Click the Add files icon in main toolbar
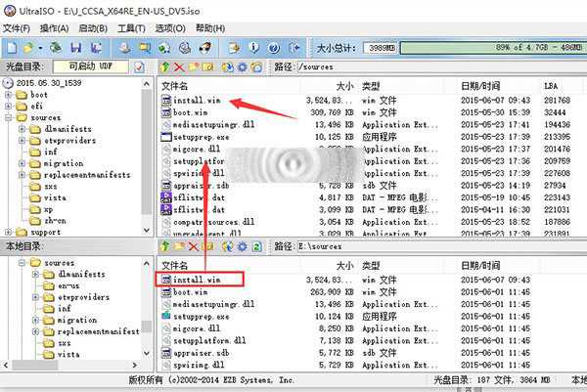The height and width of the screenshot is (392, 587). tap(235, 48)
